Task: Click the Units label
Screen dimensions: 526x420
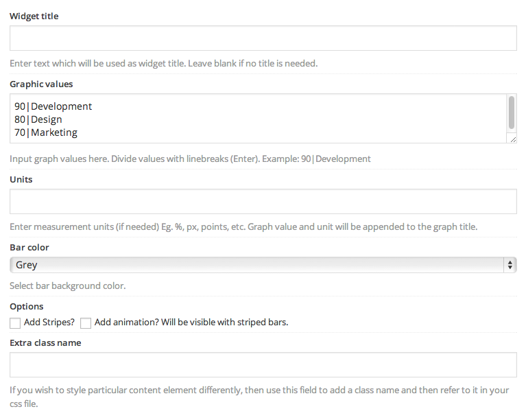Action: point(21,180)
